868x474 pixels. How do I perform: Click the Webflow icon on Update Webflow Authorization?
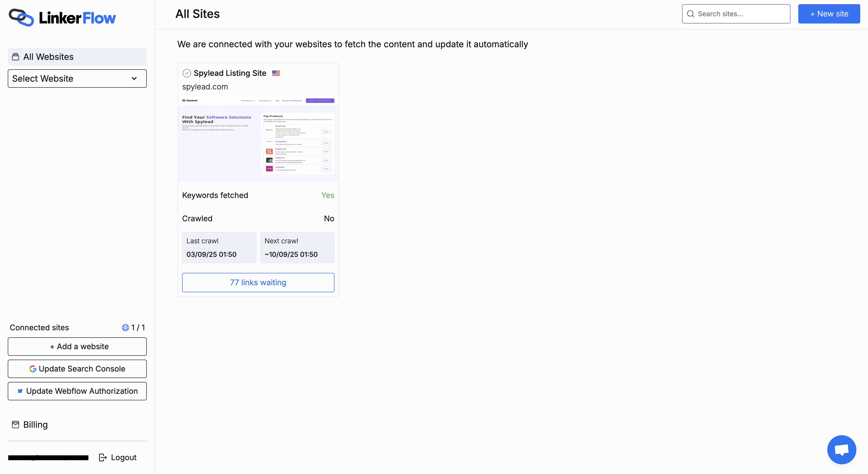tap(20, 391)
